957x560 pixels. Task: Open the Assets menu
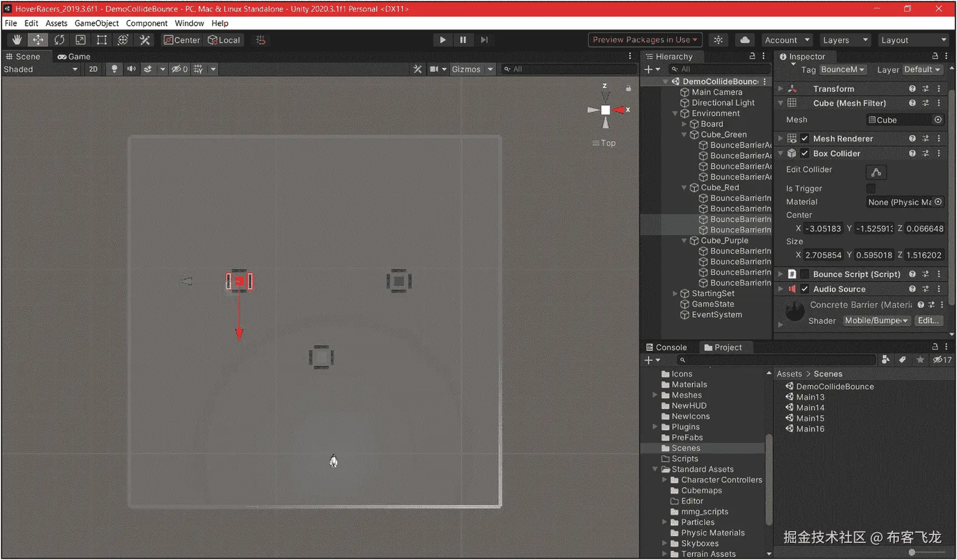click(56, 23)
